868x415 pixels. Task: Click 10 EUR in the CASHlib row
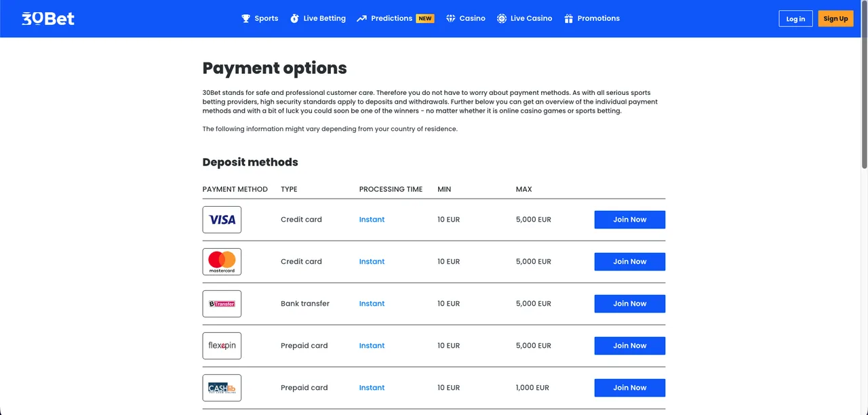(449, 388)
